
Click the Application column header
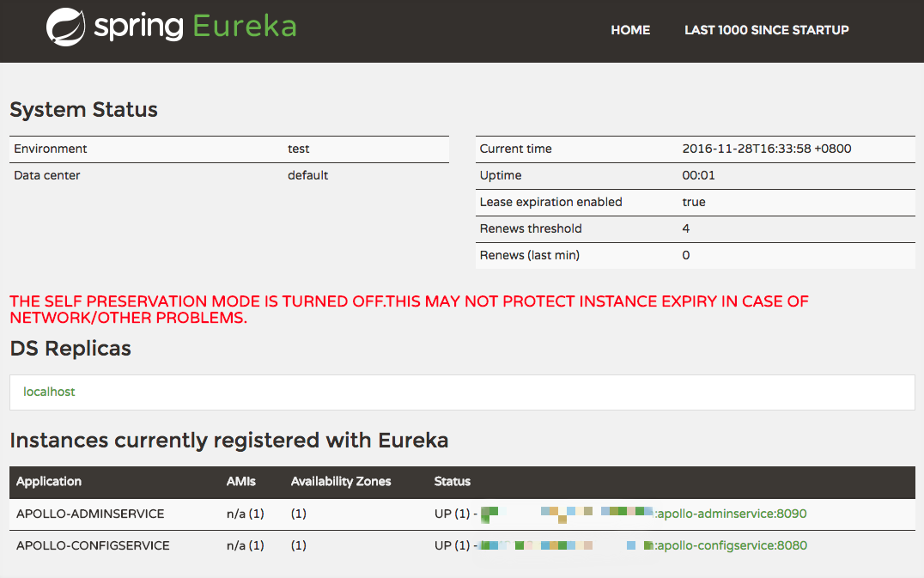[x=49, y=481]
